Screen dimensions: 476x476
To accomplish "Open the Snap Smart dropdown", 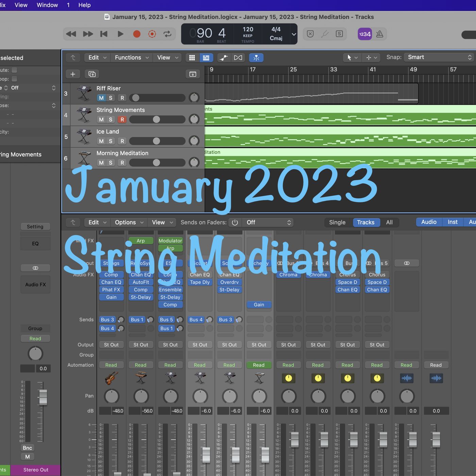I will tap(439, 57).
